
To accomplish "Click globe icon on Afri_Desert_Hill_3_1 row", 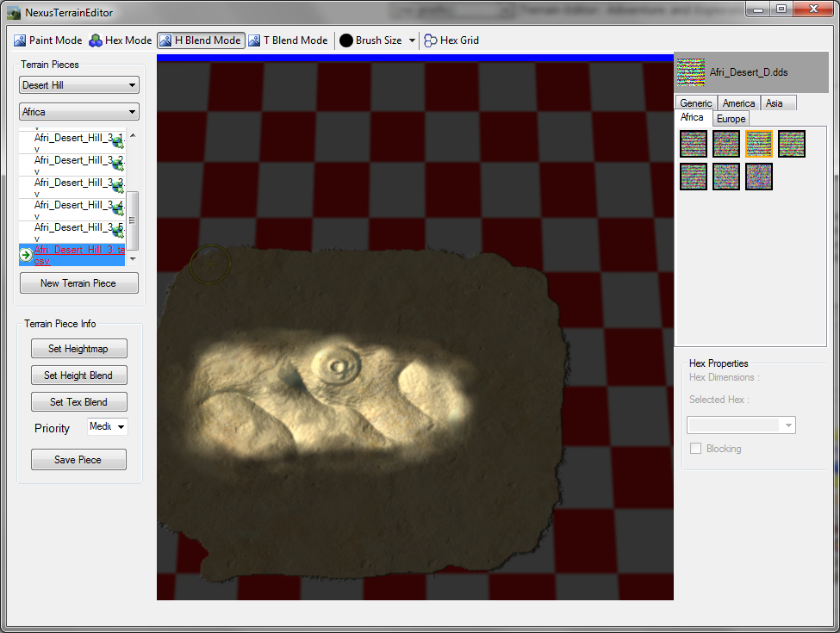I will click(118, 142).
